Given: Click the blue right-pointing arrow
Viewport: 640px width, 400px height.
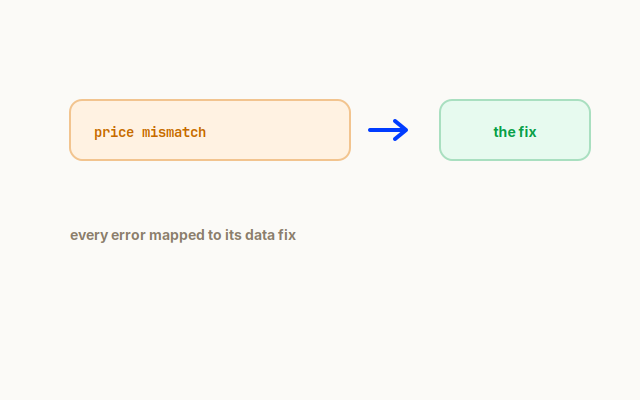Looking at the screenshot, I should [388, 130].
